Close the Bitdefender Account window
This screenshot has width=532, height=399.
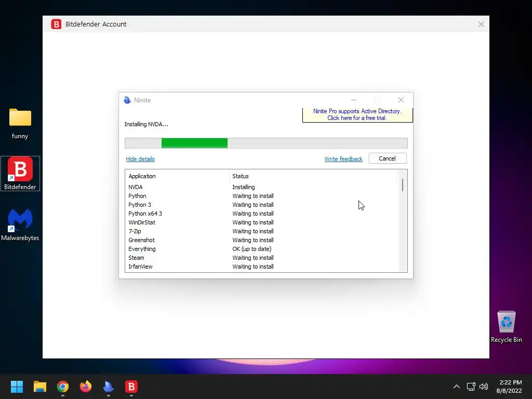point(481,24)
